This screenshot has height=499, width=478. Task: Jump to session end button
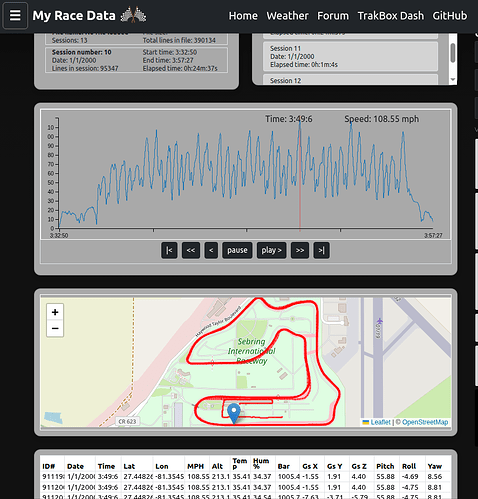(x=322, y=250)
